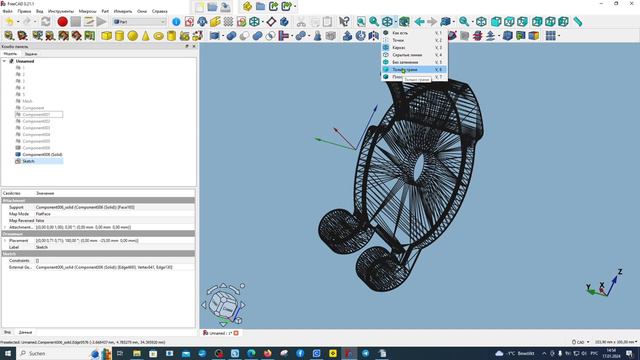Click the Boolean Cut icon
The image size is (640, 360).
pos(244,36)
